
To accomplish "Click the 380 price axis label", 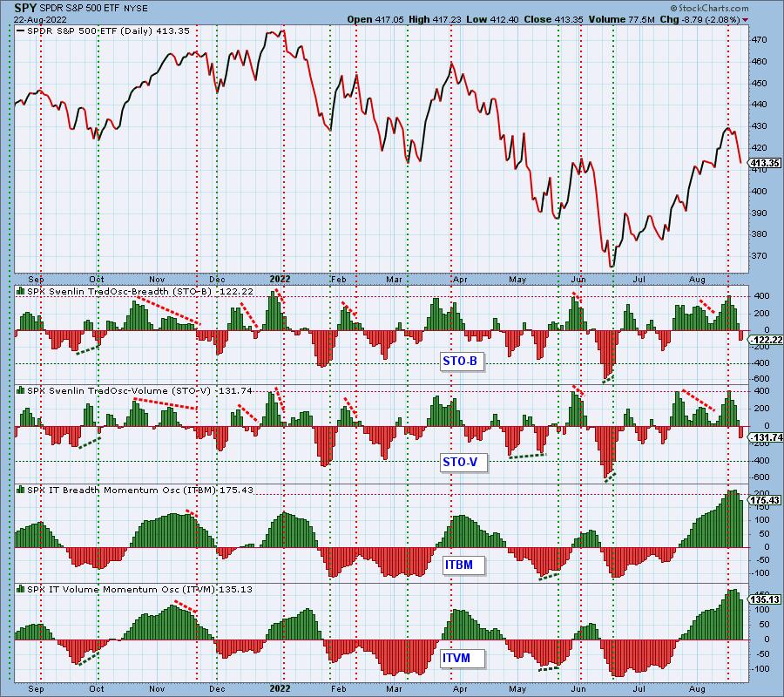I will (x=759, y=234).
